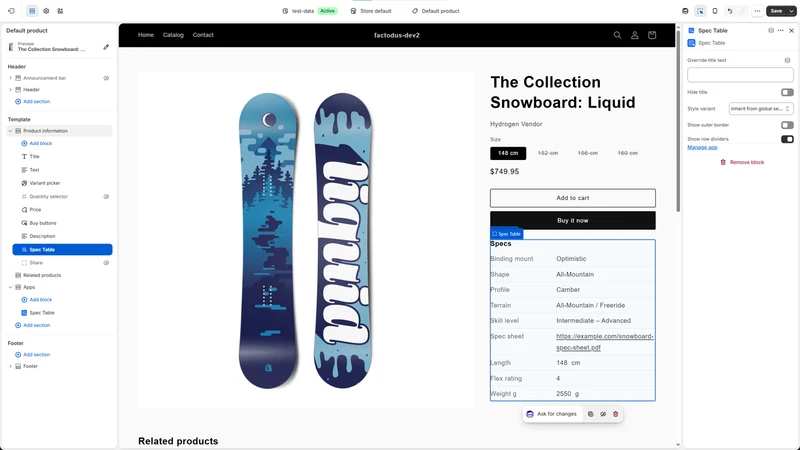Screen dimensions: 800x450
Task: Toggle the Hide title switch
Action: [x=787, y=92]
